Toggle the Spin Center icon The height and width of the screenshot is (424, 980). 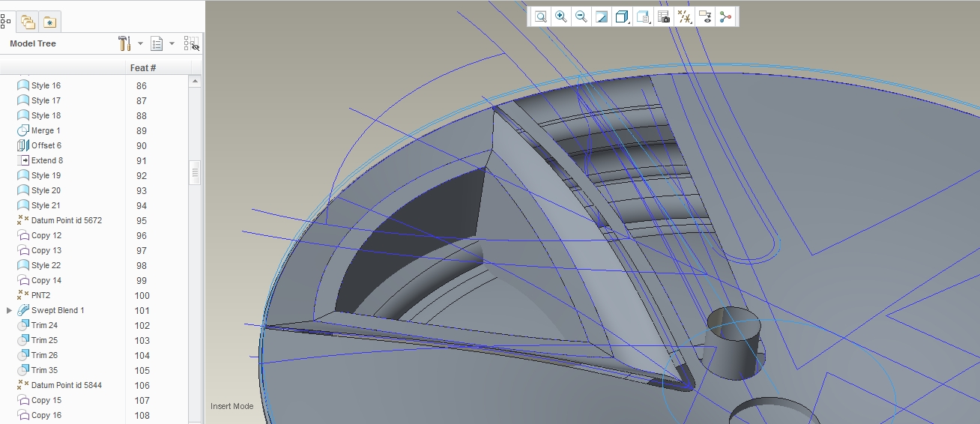coord(725,16)
